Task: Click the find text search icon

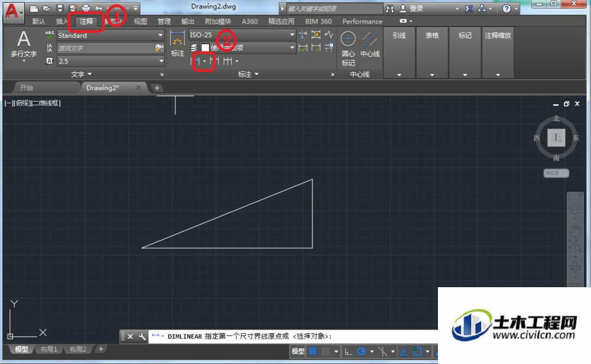Action: click(159, 48)
